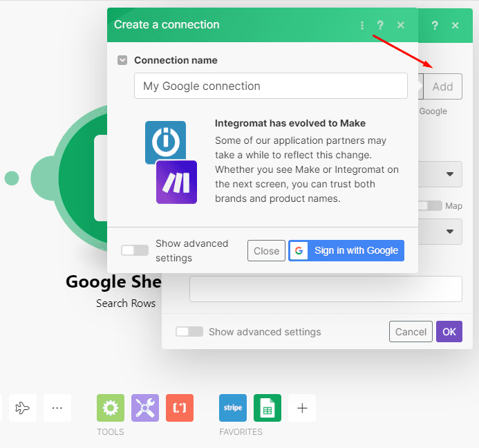Image resolution: width=479 pixels, height=448 pixels.
Task: Collapse the Connection name section arrow
Action: (x=122, y=60)
